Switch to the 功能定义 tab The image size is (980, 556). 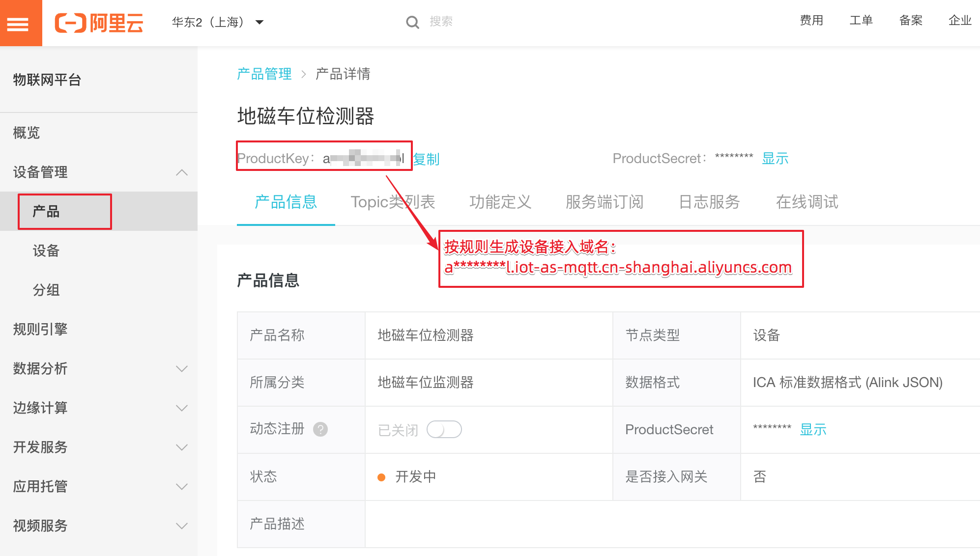(x=500, y=202)
